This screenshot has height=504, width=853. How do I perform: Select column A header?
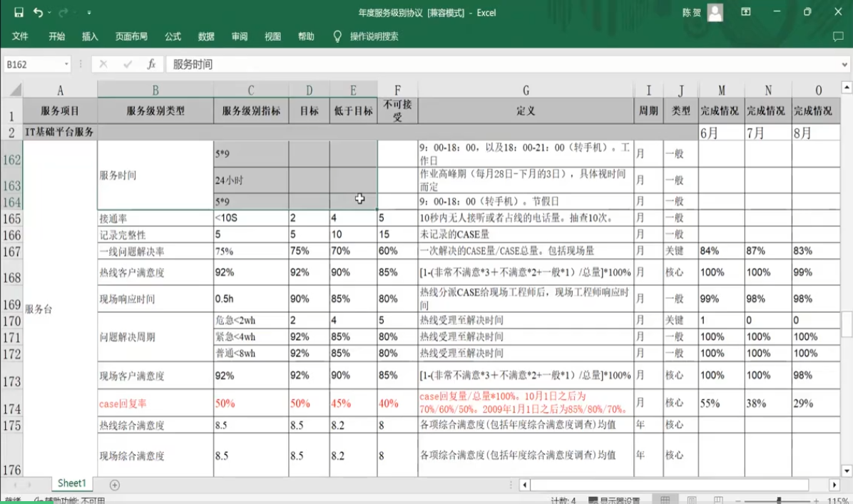[x=60, y=90]
